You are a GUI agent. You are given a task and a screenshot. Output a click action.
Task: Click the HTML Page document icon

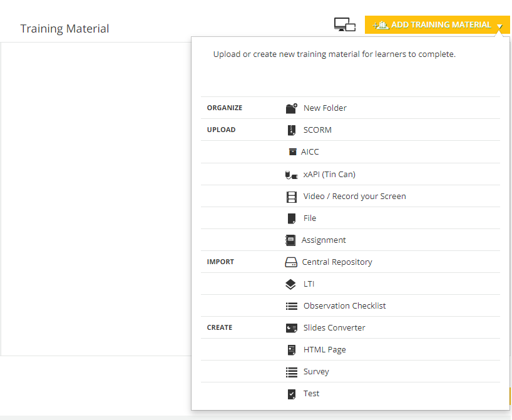pos(291,350)
